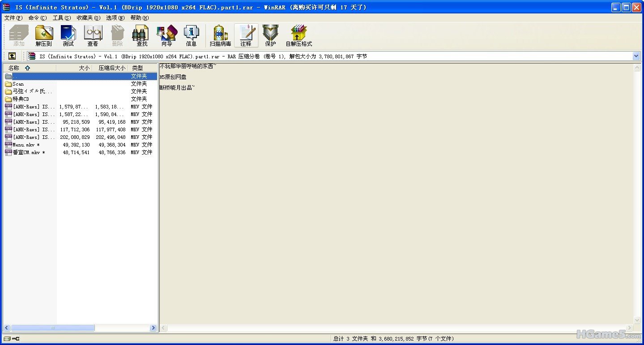
Task: Click the 扫描病毒 (Virus Scan) icon
Action: tap(220, 35)
